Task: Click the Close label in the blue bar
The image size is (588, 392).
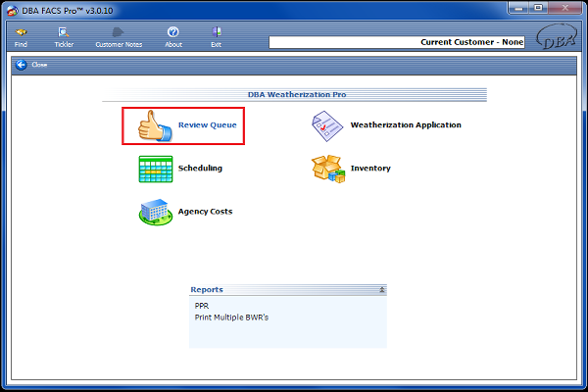Action: point(39,65)
